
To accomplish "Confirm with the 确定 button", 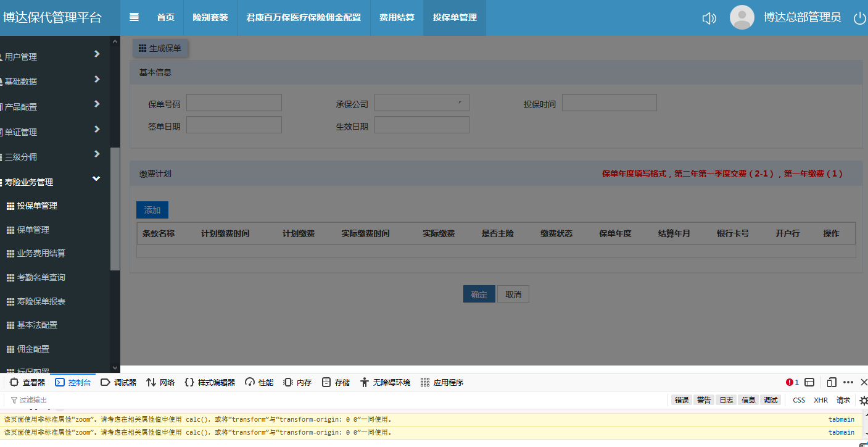I will [479, 295].
